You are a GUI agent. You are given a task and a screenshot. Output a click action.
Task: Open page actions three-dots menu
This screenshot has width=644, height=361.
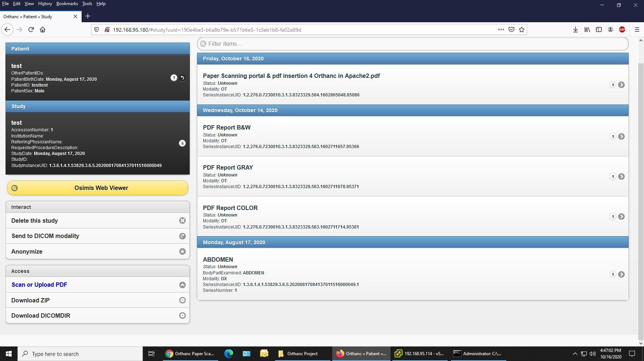[x=501, y=30]
